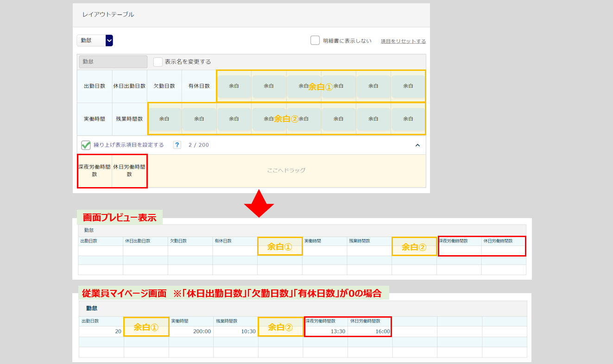Enable 明細書に表示しない checkbox
613x364 pixels.
pos(315,40)
